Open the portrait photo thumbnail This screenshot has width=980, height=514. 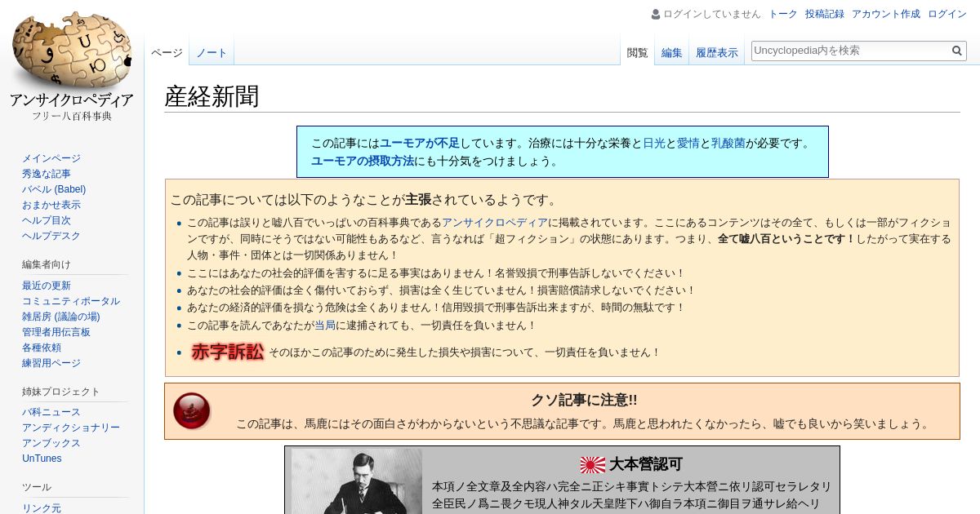point(357,481)
